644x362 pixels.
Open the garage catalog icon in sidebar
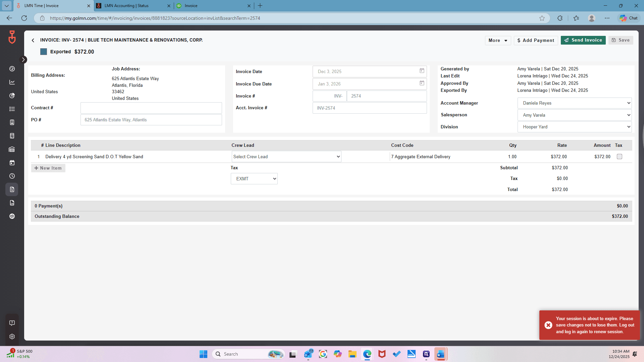coord(12,149)
